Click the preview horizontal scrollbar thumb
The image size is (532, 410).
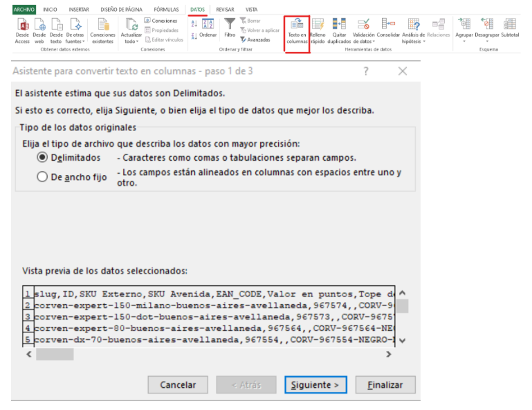pyautogui.click(x=54, y=354)
